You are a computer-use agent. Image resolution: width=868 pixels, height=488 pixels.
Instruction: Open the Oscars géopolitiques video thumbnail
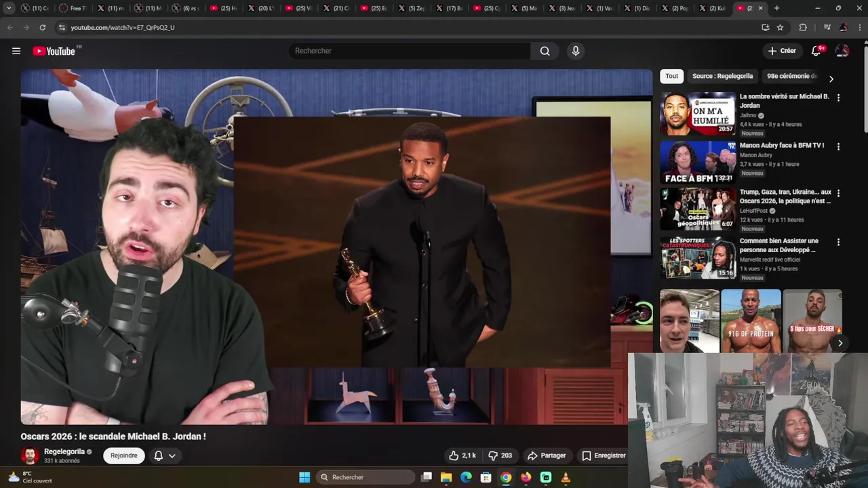tap(698, 209)
